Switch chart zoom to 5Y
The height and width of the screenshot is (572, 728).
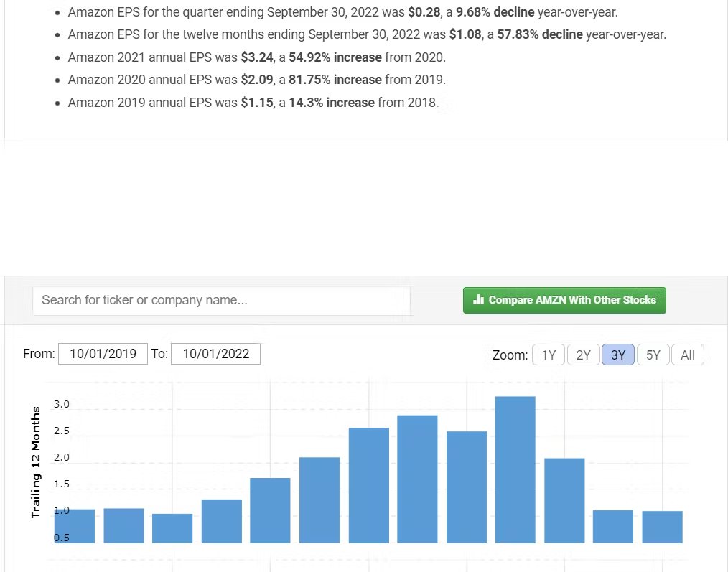(653, 355)
